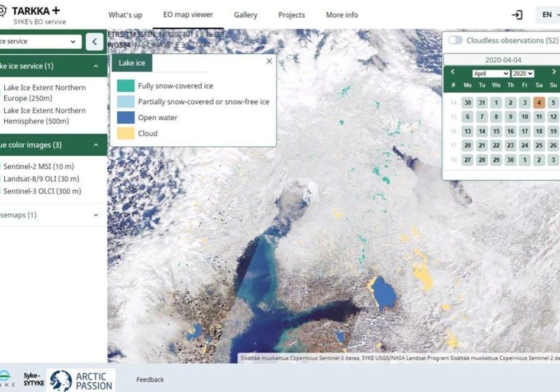Switch to the Projects page

pos(291,15)
